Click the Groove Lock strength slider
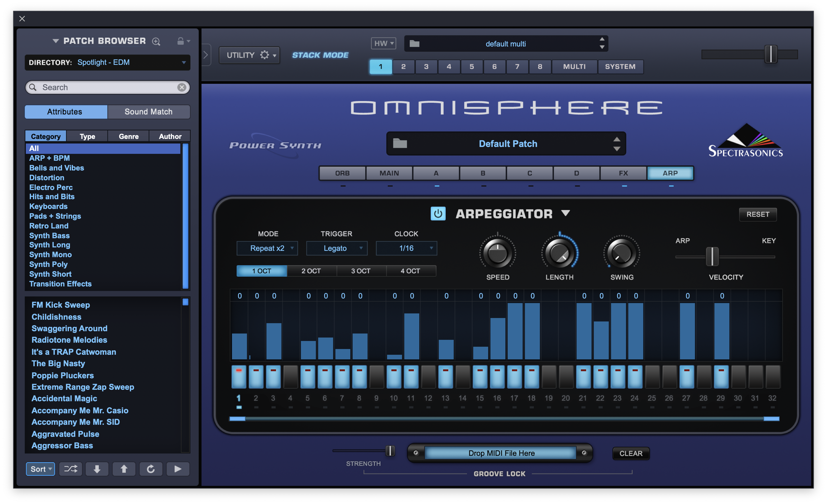The height and width of the screenshot is (504, 827). [x=390, y=451]
